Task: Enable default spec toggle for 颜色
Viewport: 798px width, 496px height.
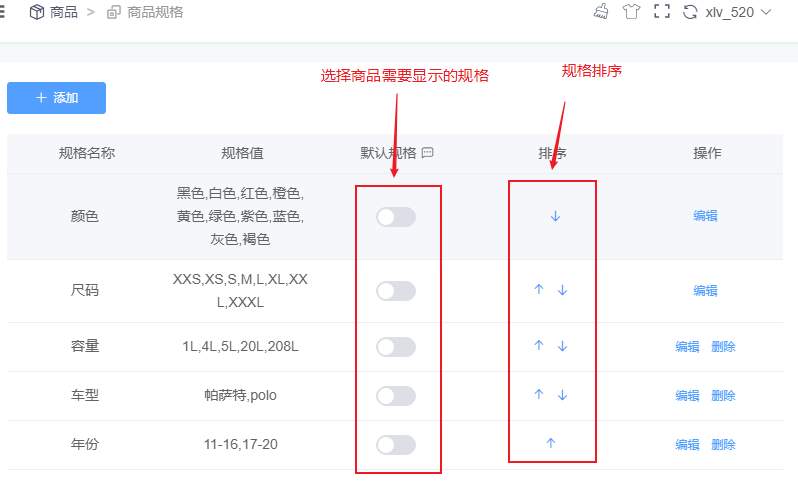Action: click(x=396, y=217)
